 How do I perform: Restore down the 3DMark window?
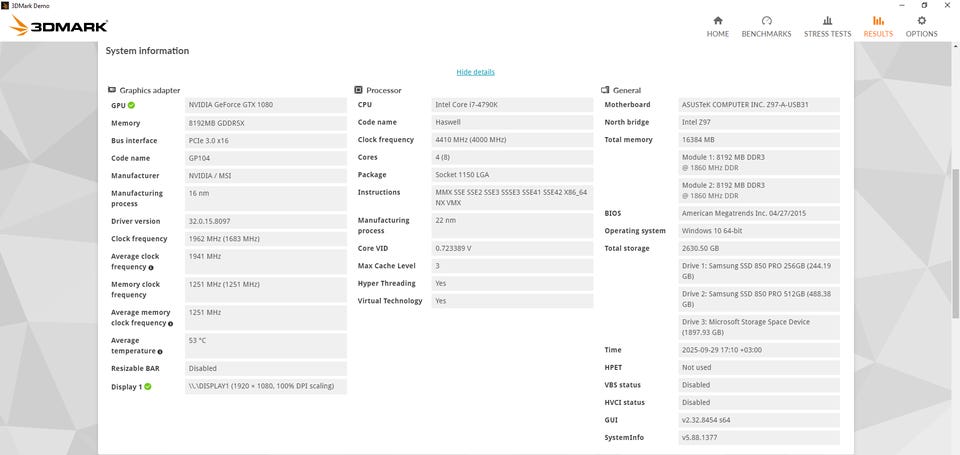coord(924,5)
